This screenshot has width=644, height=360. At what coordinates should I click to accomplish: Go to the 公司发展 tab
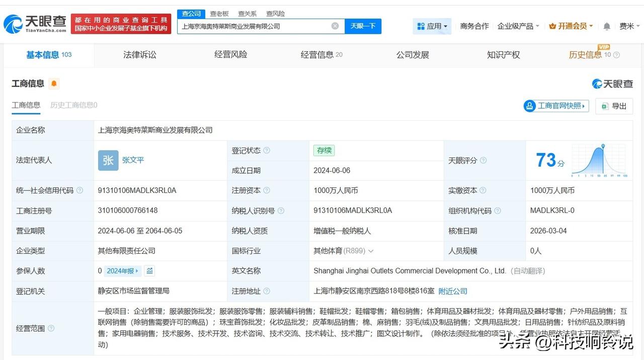point(413,55)
